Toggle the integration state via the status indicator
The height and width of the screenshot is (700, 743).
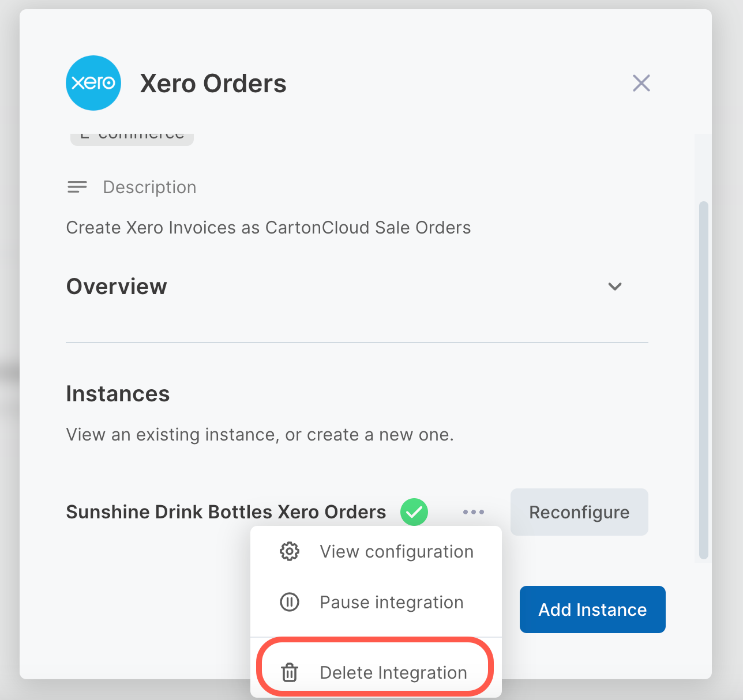coord(414,511)
